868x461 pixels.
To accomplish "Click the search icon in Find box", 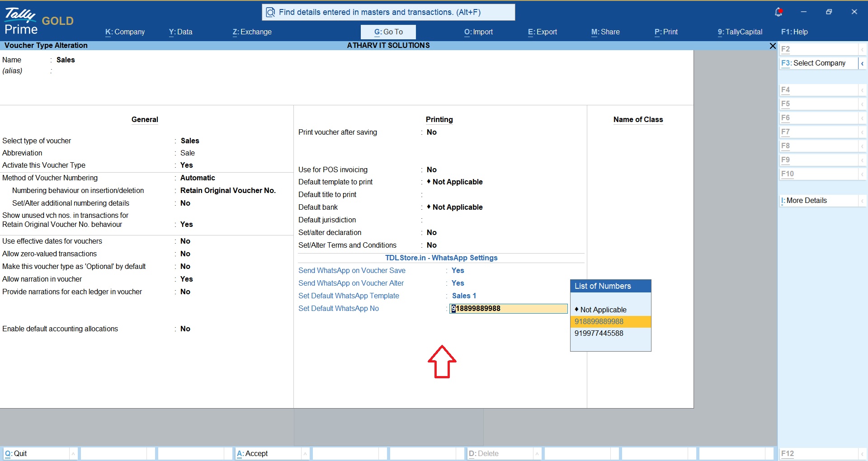I will (270, 12).
